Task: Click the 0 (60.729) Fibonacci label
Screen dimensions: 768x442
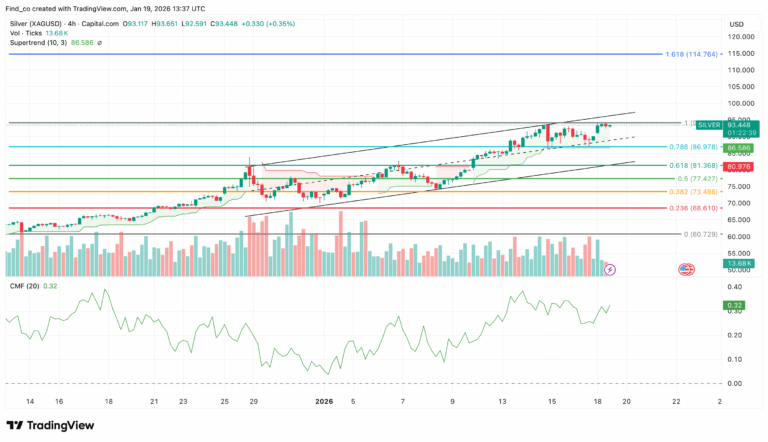Action: (x=700, y=234)
